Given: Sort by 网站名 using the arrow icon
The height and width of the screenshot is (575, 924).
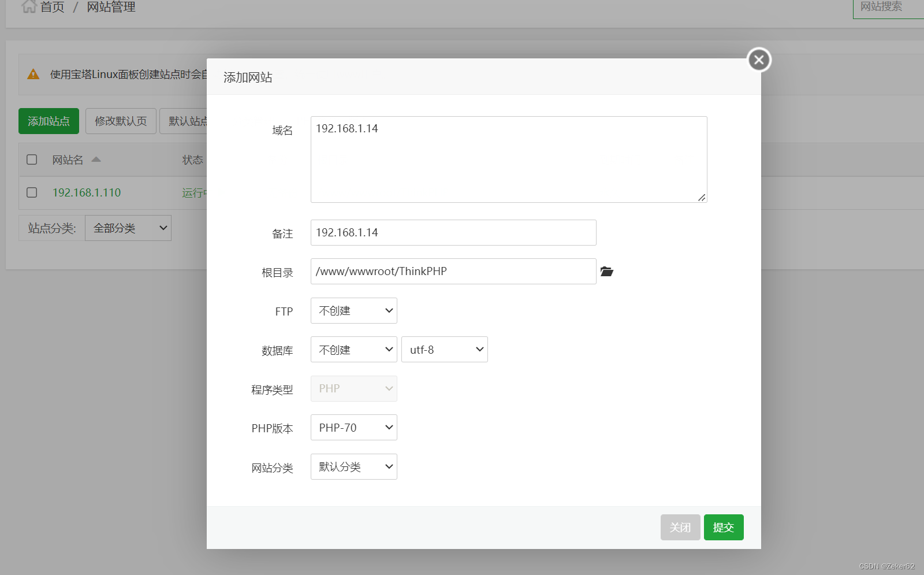Looking at the screenshot, I should 96,159.
